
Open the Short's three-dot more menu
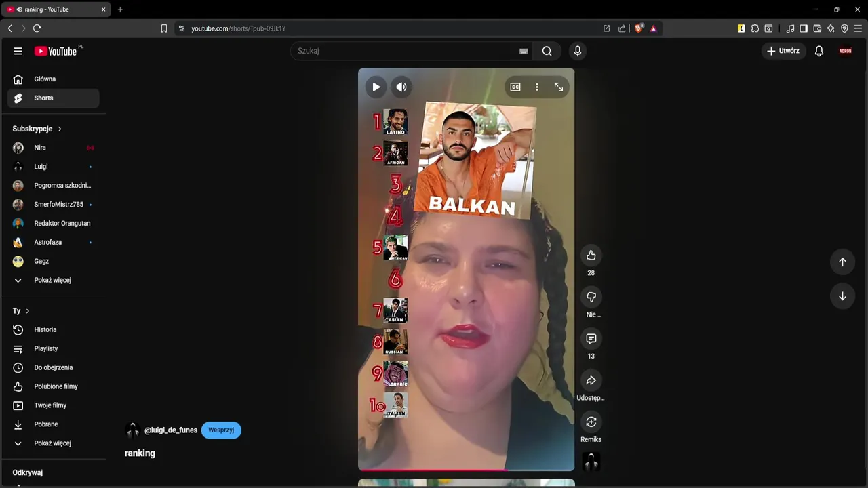point(536,87)
